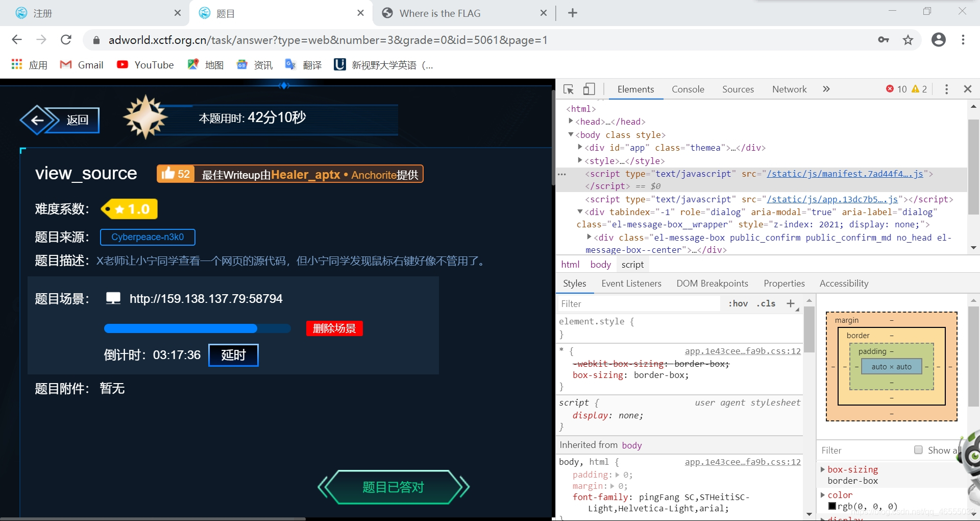
Task: Switch to the Elements panel tab
Action: pos(635,89)
